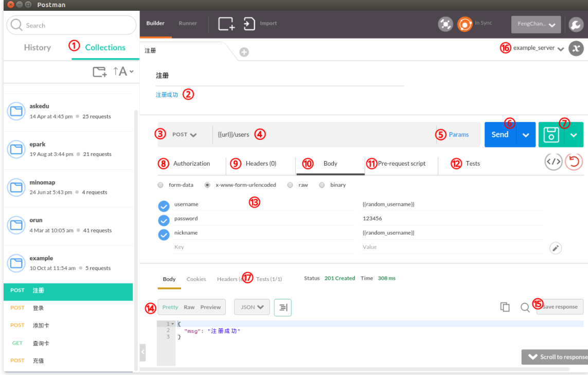Click the empty Key input field
The width and height of the screenshot is (588, 375).
263,247
